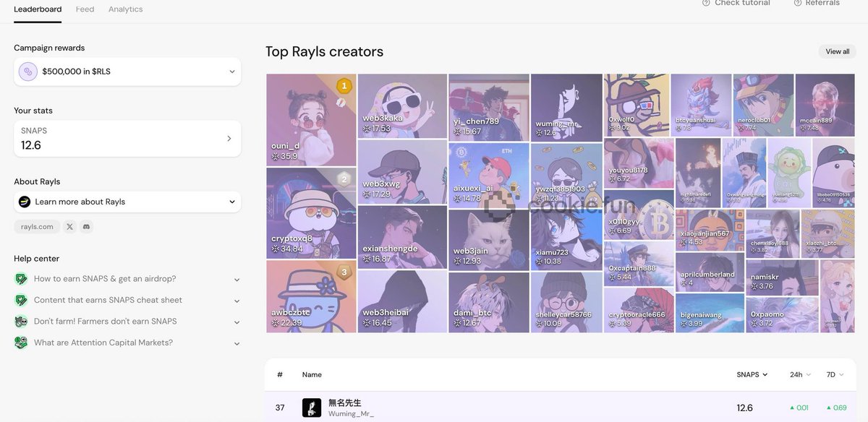
Task: Open btcyuanshuai creator tile
Action: (x=701, y=105)
